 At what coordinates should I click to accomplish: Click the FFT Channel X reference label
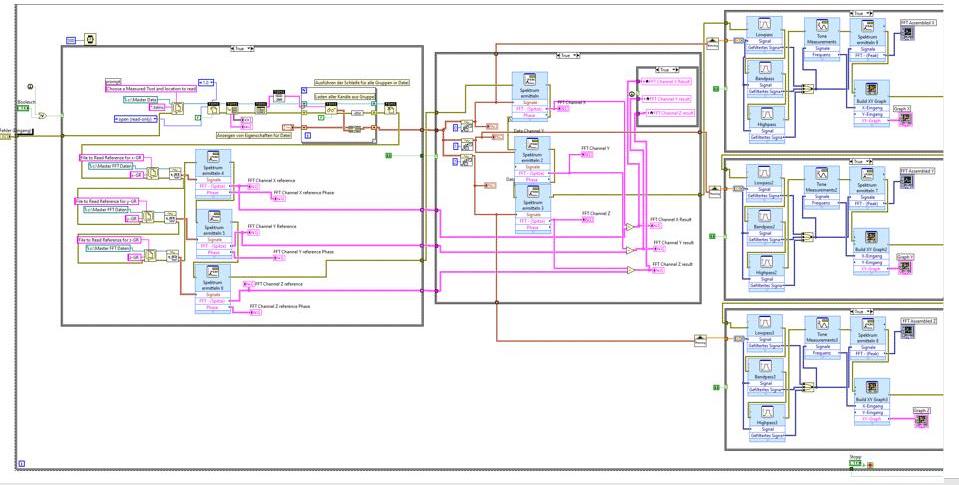pos(271,180)
